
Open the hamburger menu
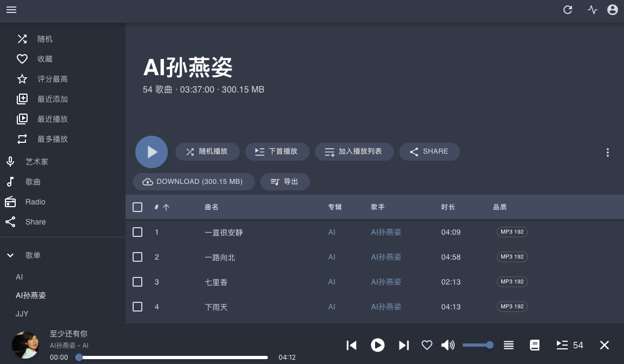[11, 10]
